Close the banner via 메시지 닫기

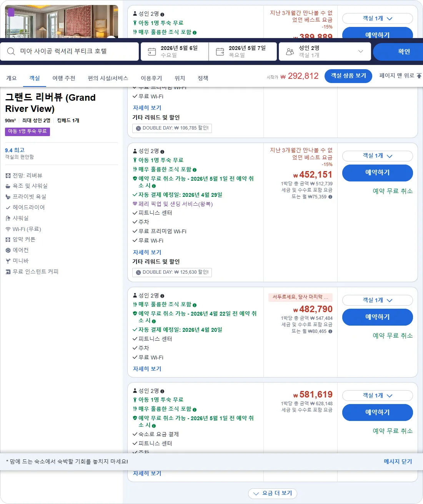point(398,461)
